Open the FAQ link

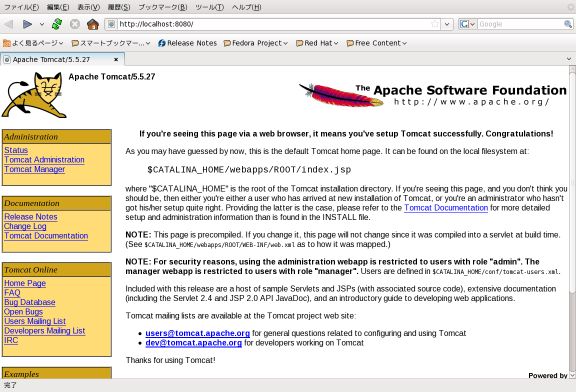point(12,293)
